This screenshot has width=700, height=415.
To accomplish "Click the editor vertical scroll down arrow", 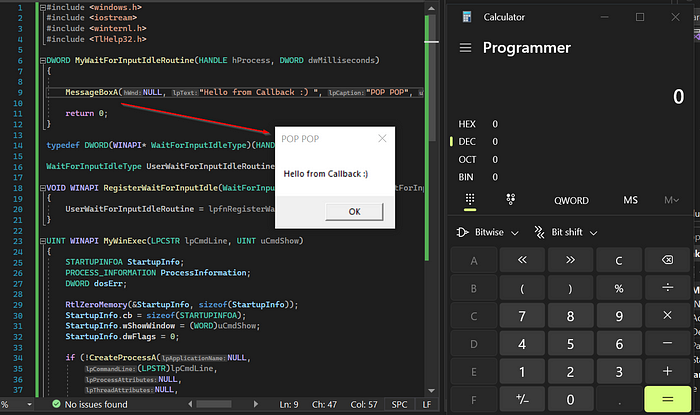I will (431, 391).
